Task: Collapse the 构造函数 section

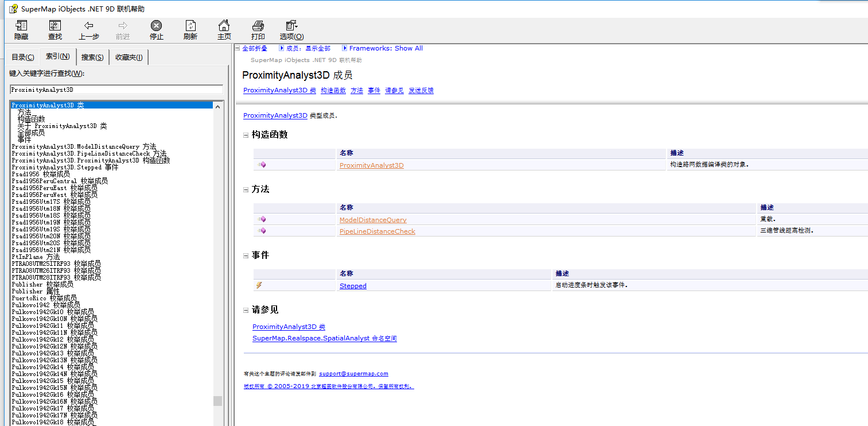Action: pyautogui.click(x=246, y=135)
